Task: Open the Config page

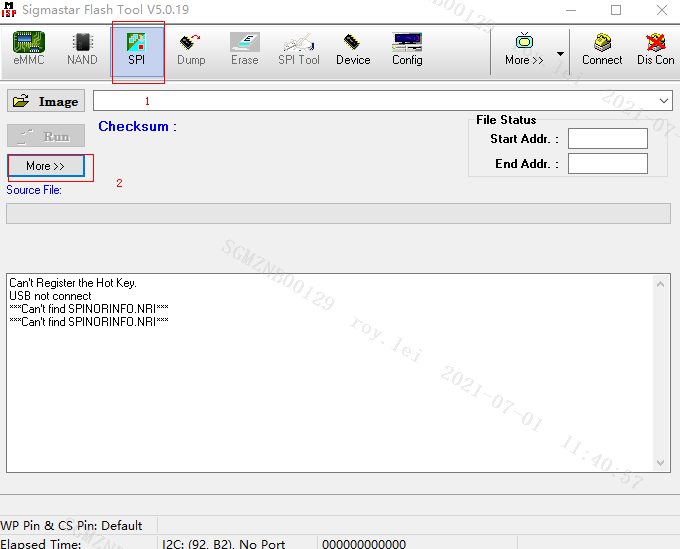Action: click(x=407, y=49)
